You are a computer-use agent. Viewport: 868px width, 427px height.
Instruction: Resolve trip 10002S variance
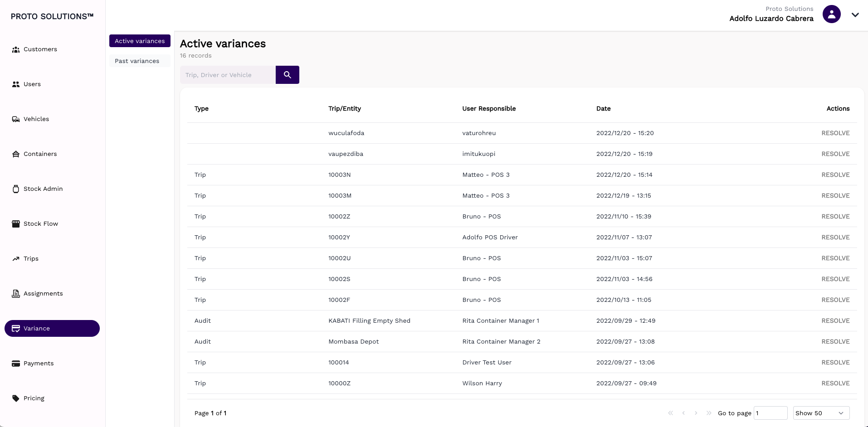pyautogui.click(x=835, y=279)
